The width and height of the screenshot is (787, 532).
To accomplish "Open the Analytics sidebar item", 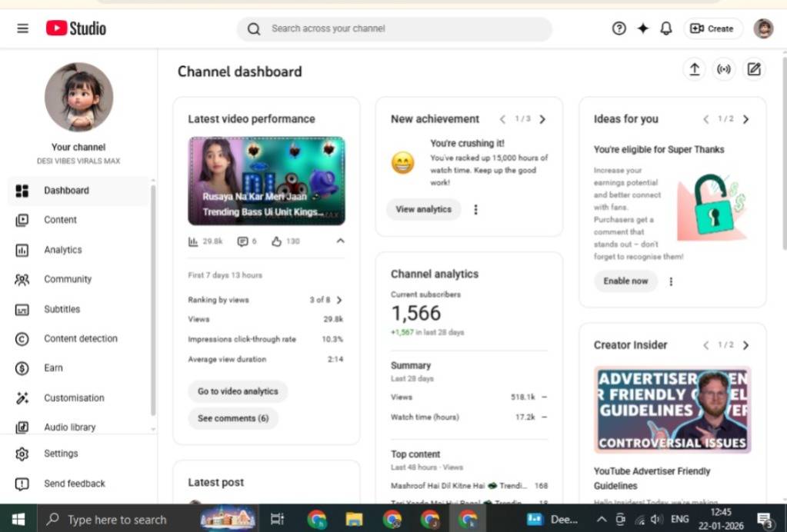I will [x=62, y=250].
